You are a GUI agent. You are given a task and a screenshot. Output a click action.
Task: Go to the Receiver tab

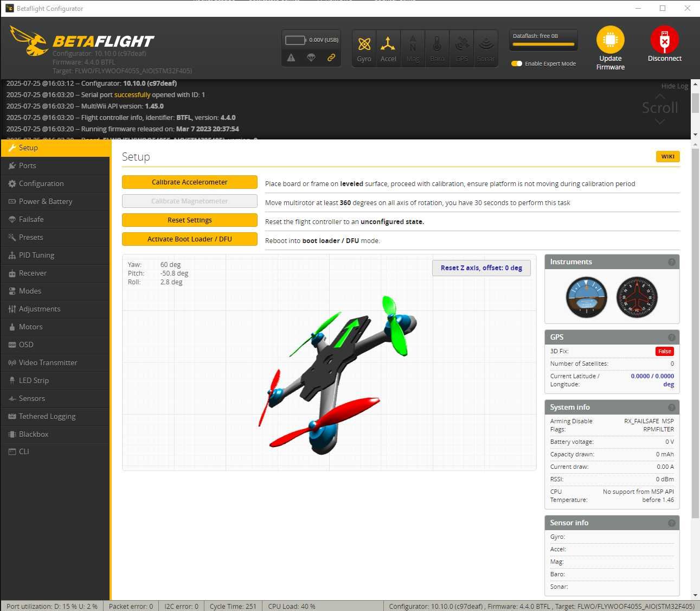(x=55, y=273)
